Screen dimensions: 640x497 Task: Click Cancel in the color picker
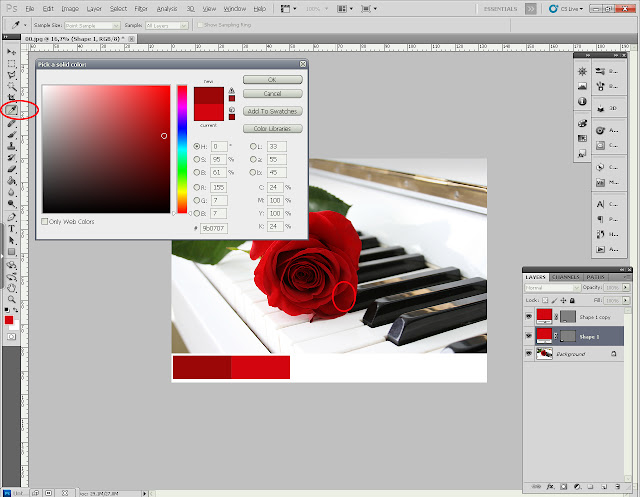(x=273, y=93)
